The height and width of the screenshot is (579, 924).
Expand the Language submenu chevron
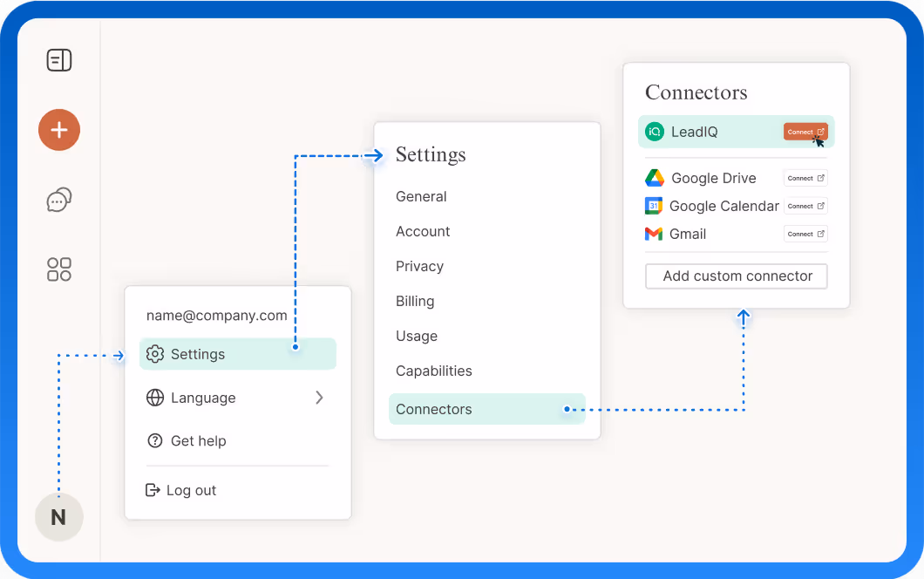click(x=319, y=398)
